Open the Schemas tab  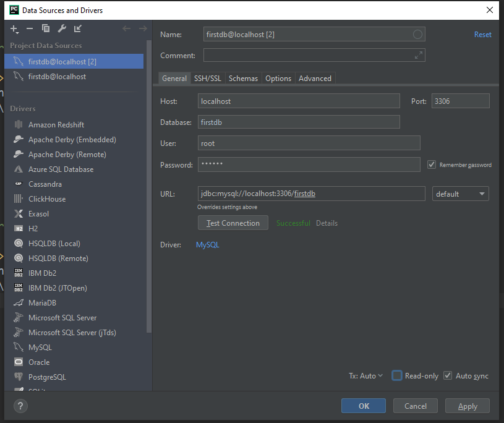(243, 78)
